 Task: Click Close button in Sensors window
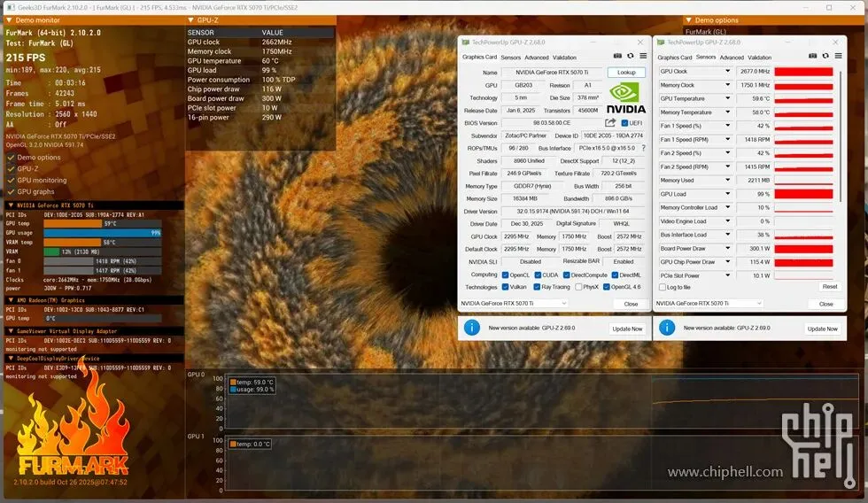click(x=825, y=304)
